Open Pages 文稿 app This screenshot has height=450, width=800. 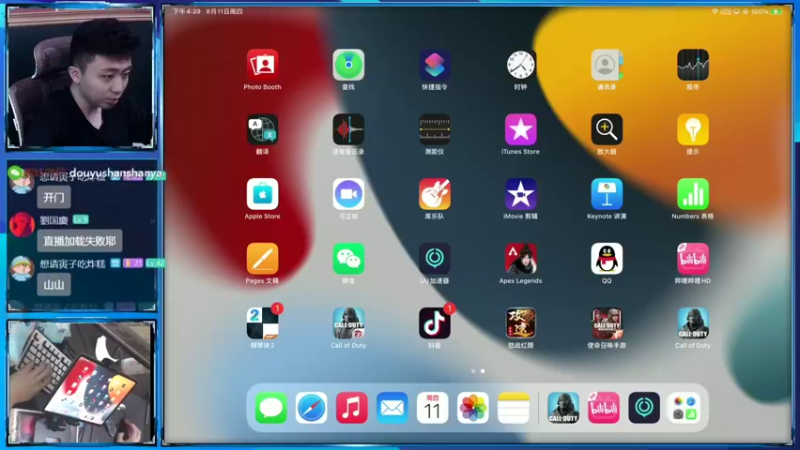[262, 259]
